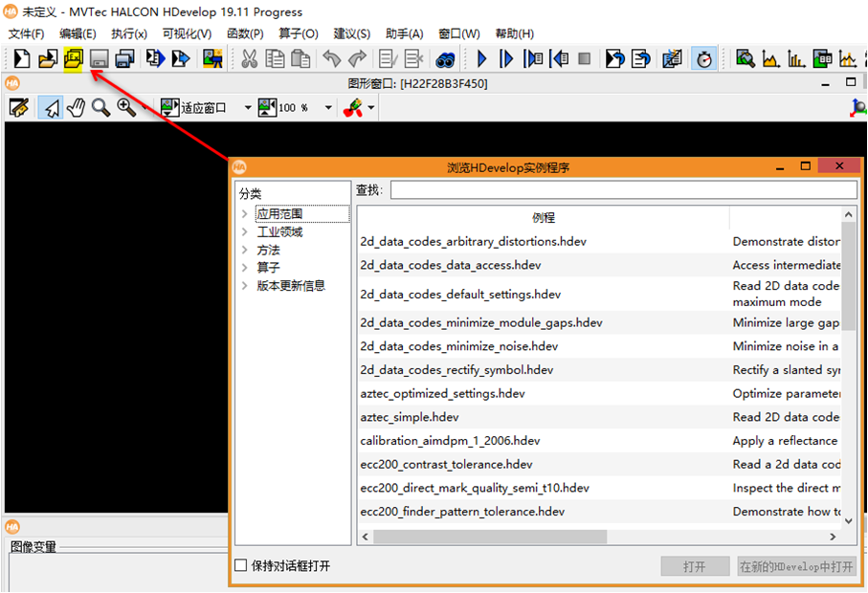Click the Undo arrow icon
868x593 pixels.
click(331, 58)
